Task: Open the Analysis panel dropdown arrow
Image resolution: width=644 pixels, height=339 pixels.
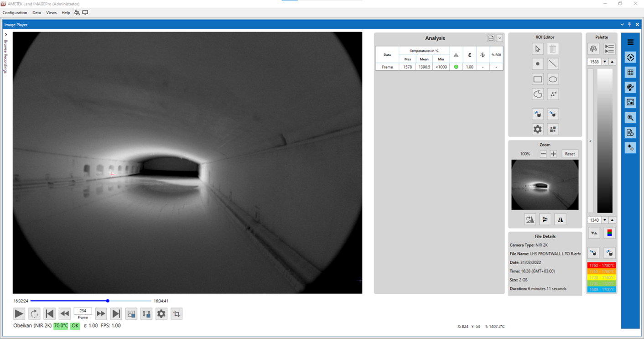Action: pyautogui.click(x=499, y=38)
